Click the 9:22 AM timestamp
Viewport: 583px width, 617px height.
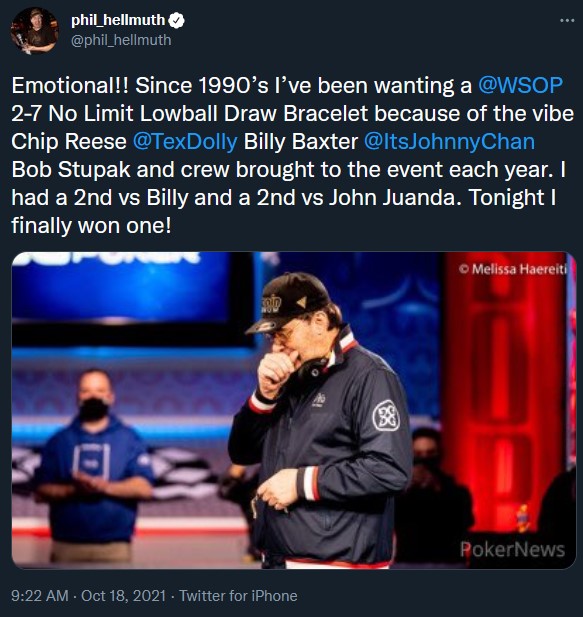[40, 595]
